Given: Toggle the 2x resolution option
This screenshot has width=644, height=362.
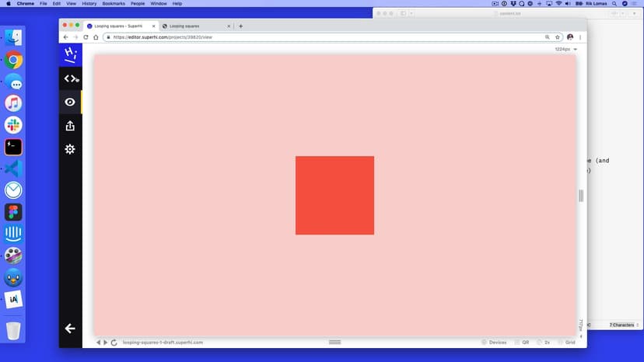Looking at the screenshot, I should point(544,343).
